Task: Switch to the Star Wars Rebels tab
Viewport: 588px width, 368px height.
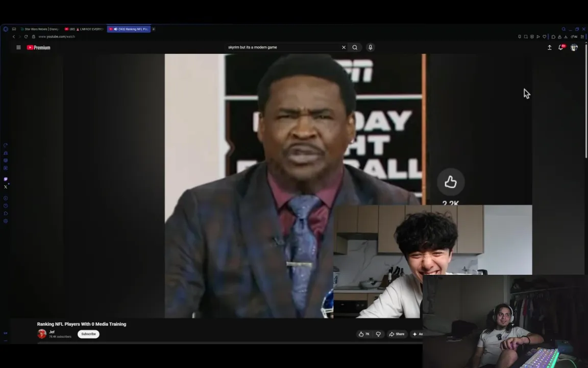Action: 40,29
